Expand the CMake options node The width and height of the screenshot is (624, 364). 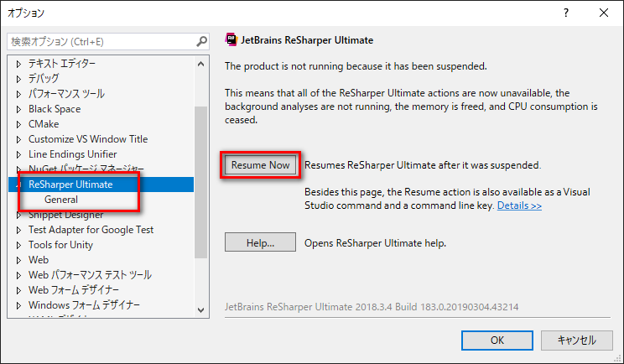coord(18,124)
